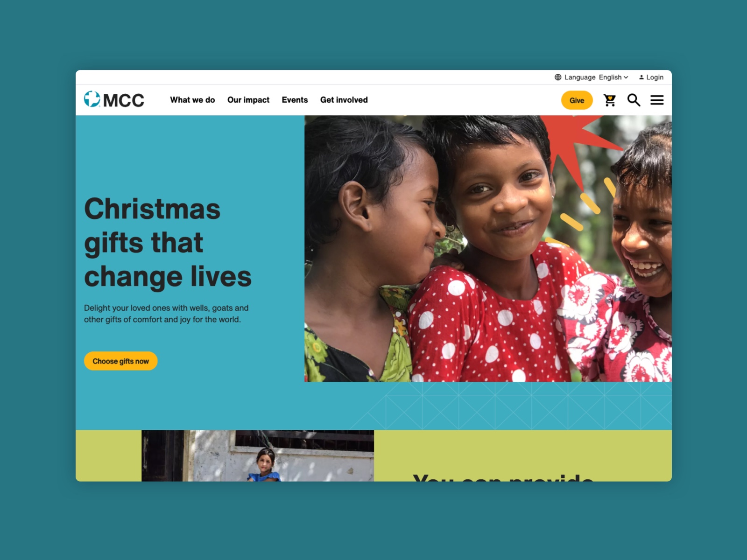
Task: Click the photo of girl in blue
Action: 258,455
